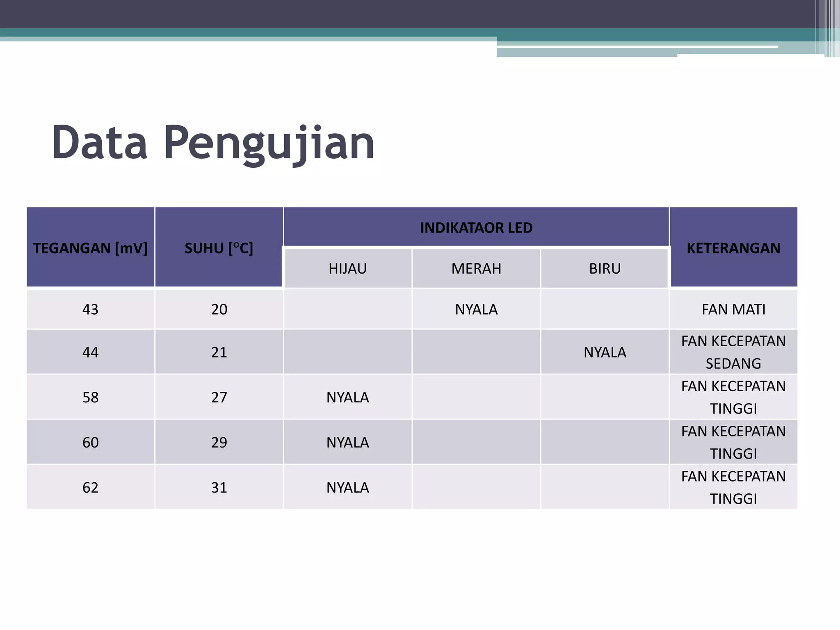Click the MERAH subheader cell
The image size is (840, 630).
point(476,269)
